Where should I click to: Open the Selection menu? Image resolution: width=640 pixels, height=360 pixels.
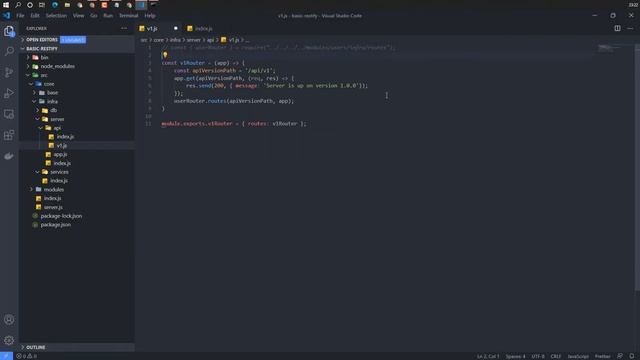tap(56, 16)
